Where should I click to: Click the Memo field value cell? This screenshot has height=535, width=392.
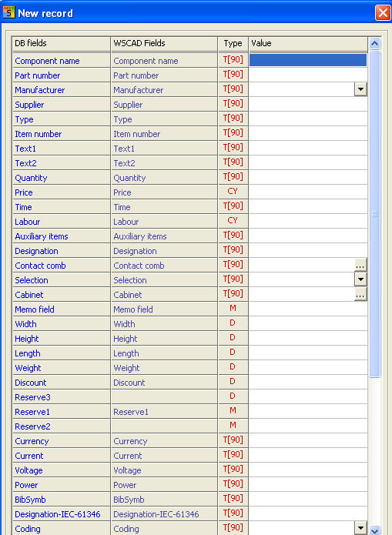[308, 309]
